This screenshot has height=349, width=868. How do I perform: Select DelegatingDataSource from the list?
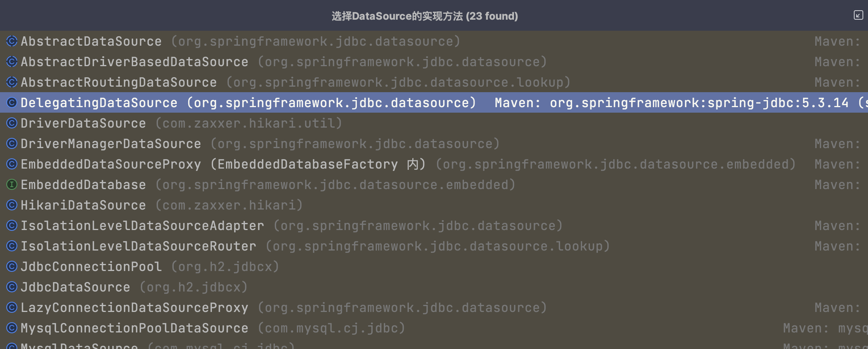click(x=99, y=103)
